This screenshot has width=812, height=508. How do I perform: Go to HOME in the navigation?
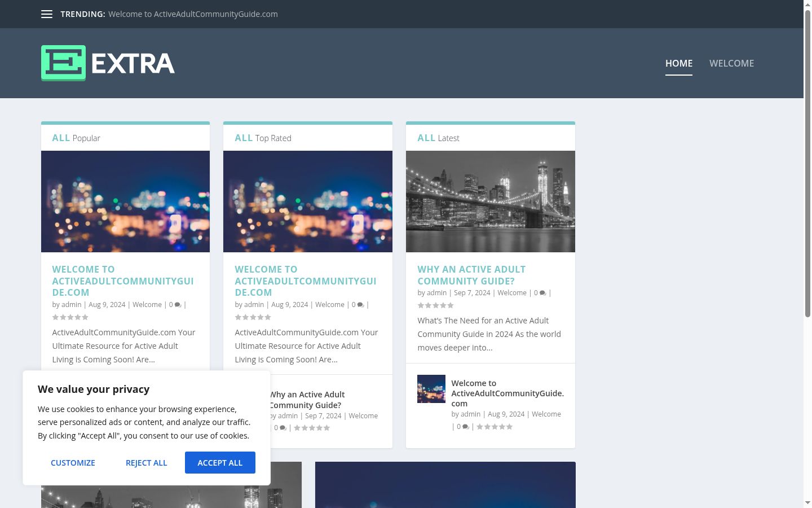coord(679,63)
